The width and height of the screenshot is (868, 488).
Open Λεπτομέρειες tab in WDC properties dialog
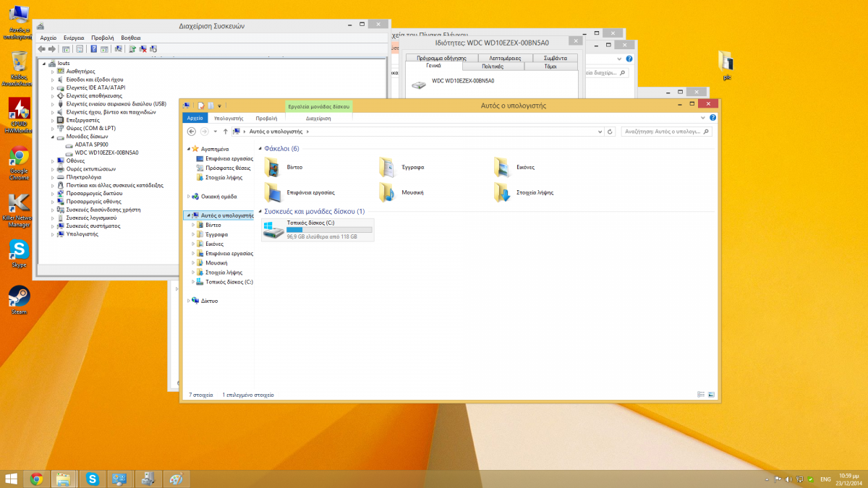pos(505,57)
